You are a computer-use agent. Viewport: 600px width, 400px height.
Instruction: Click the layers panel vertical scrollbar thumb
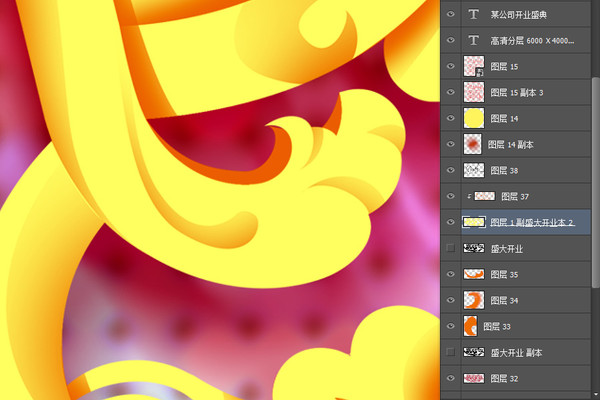pyautogui.click(x=596, y=183)
